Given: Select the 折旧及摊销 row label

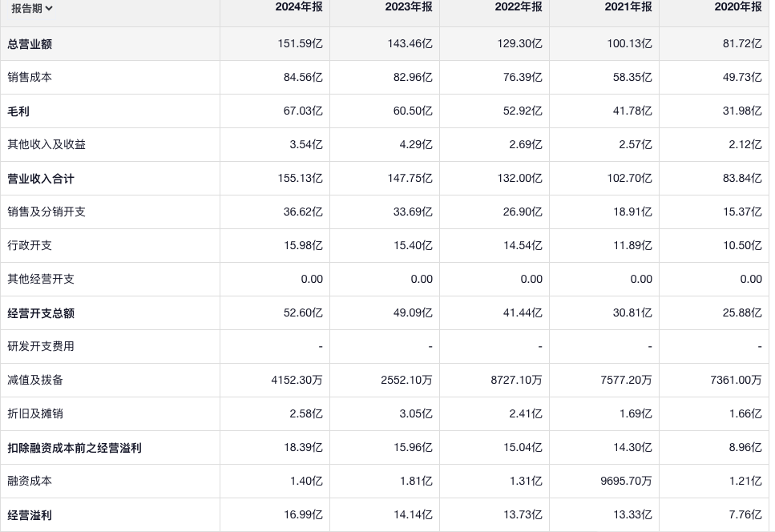Looking at the screenshot, I should (35, 414).
